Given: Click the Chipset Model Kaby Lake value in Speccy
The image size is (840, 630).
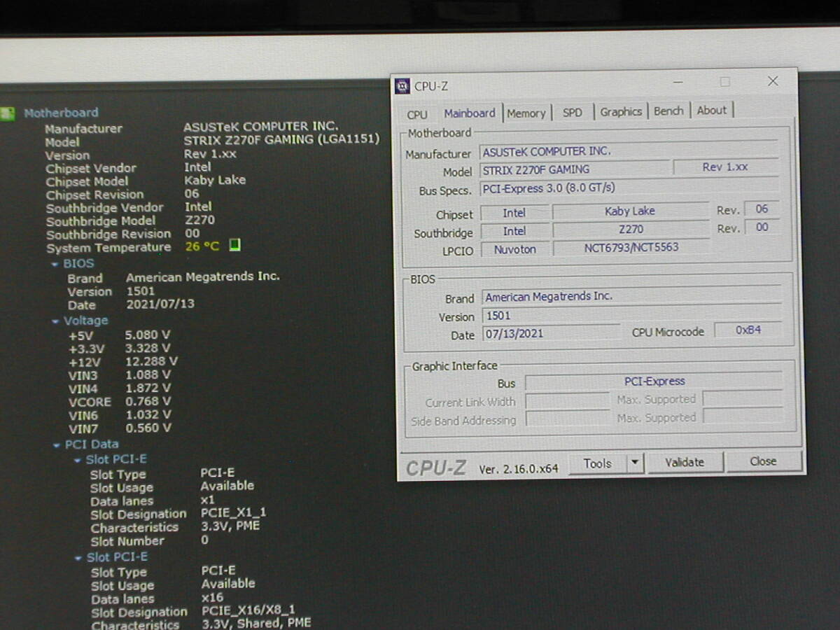Looking at the screenshot, I should [215, 180].
